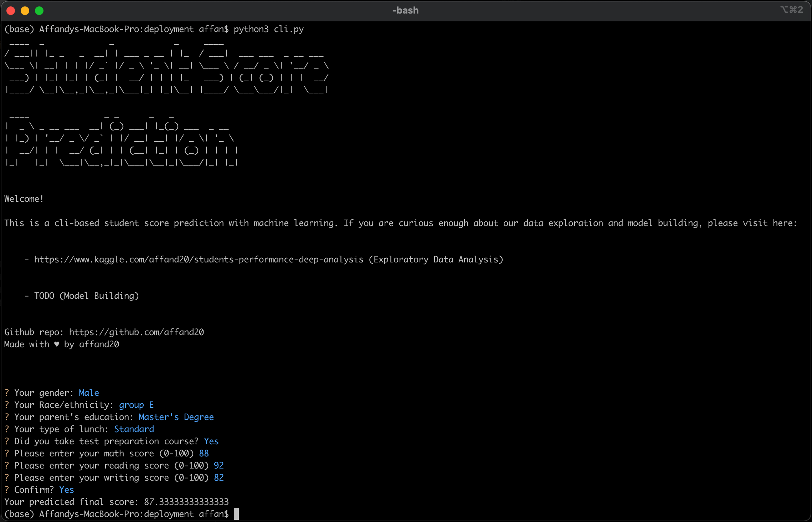Click the writing score value 82
812x522 pixels.
tap(219, 477)
